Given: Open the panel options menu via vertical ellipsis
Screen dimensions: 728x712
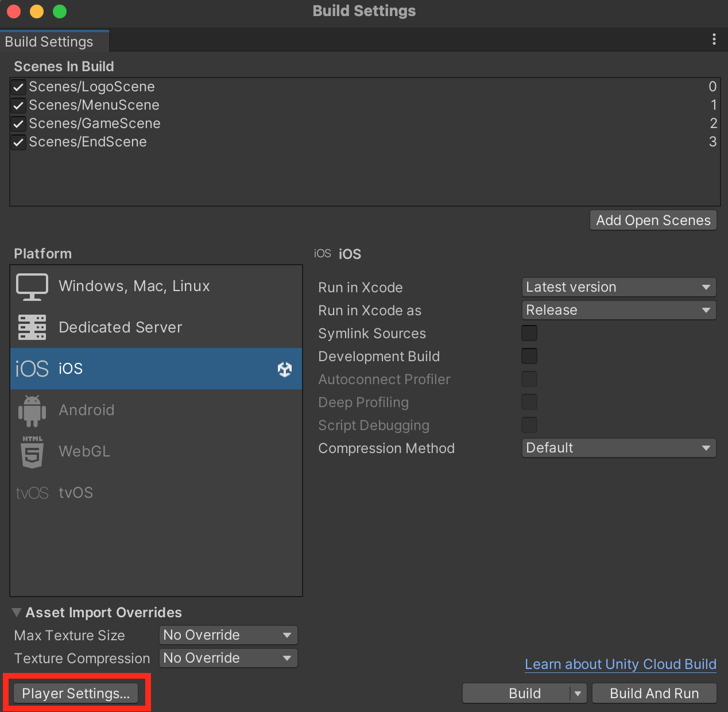Looking at the screenshot, I should pyautogui.click(x=714, y=39).
